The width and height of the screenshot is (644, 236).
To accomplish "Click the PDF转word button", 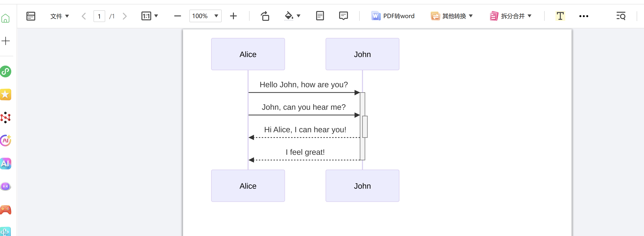I will [393, 16].
